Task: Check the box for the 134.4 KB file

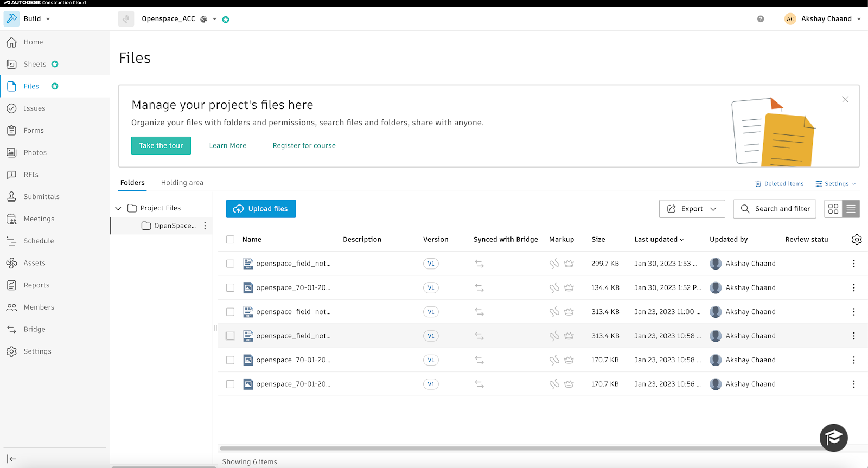Action: pos(231,288)
